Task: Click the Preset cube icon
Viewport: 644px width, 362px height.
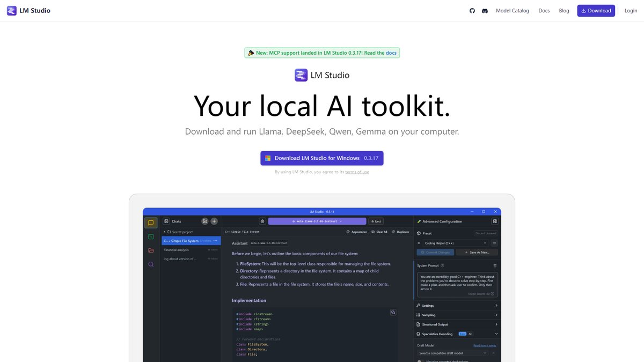Action: 419,233
